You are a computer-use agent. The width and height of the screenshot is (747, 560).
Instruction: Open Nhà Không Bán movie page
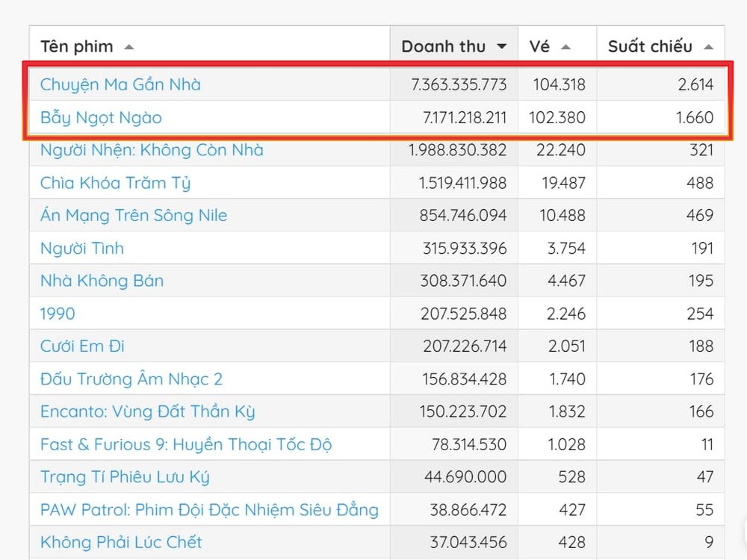[102, 281]
